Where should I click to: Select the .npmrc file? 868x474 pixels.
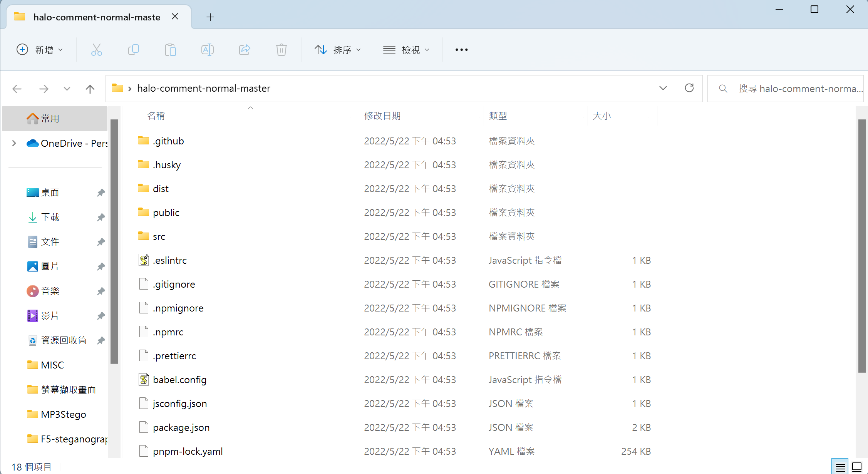[x=397, y=332]
